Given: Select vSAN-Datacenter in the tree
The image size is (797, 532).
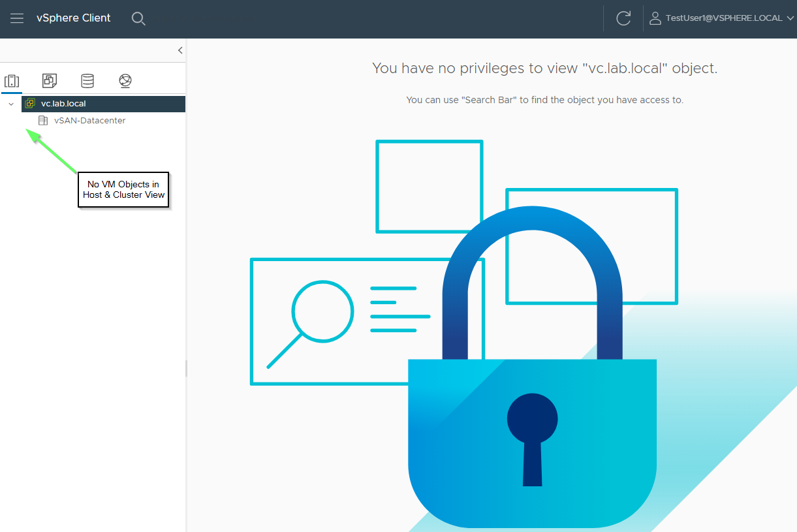Looking at the screenshot, I should [89, 121].
